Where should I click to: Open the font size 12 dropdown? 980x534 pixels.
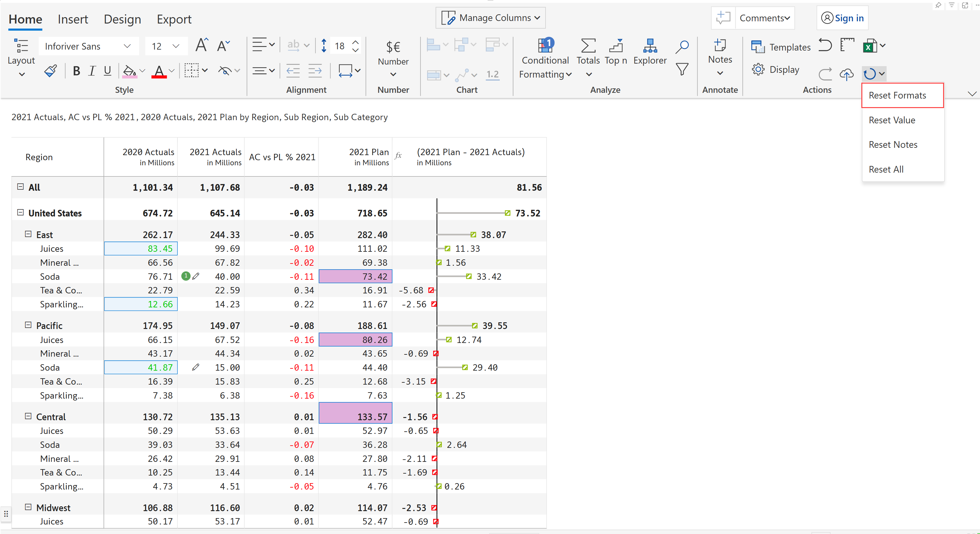click(166, 46)
